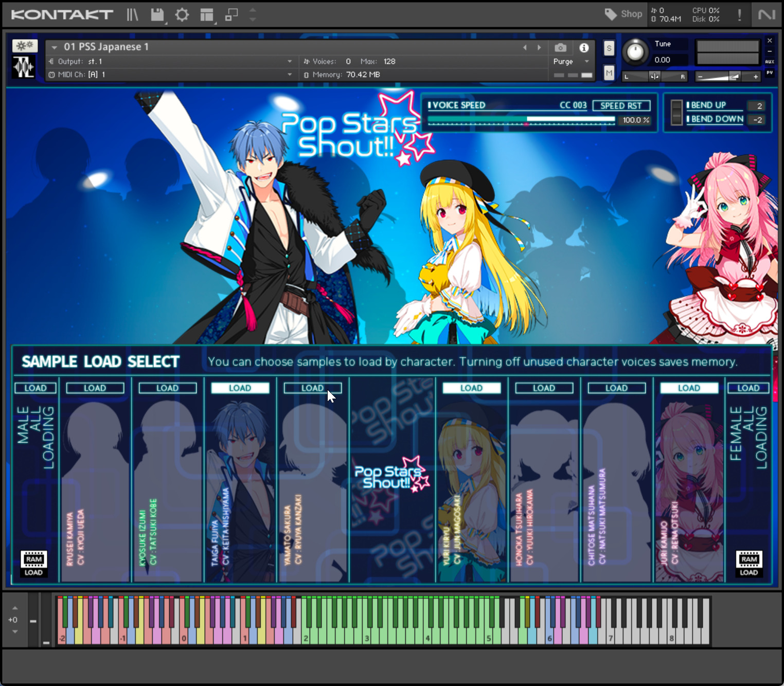Open instrument name dropdown for 01 PSS Japanese 1
This screenshot has width=784, height=686.
point(54,47)
